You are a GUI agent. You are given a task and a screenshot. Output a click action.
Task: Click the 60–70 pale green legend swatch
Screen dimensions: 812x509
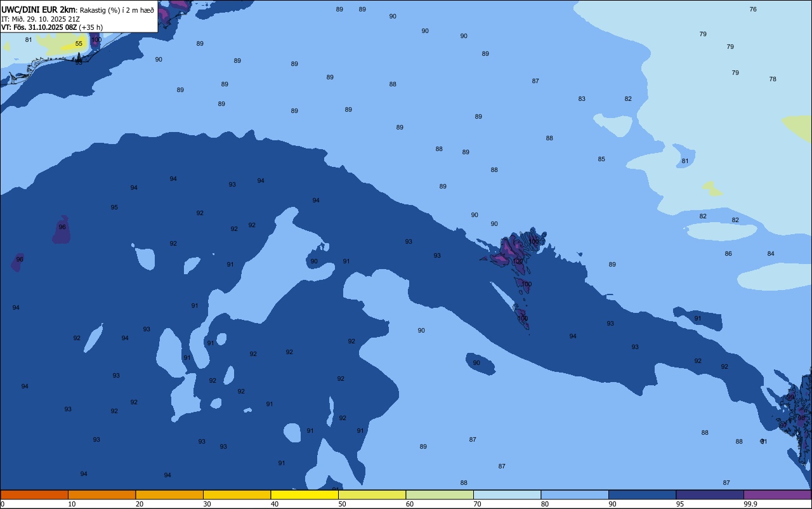(x=440, y=494)
